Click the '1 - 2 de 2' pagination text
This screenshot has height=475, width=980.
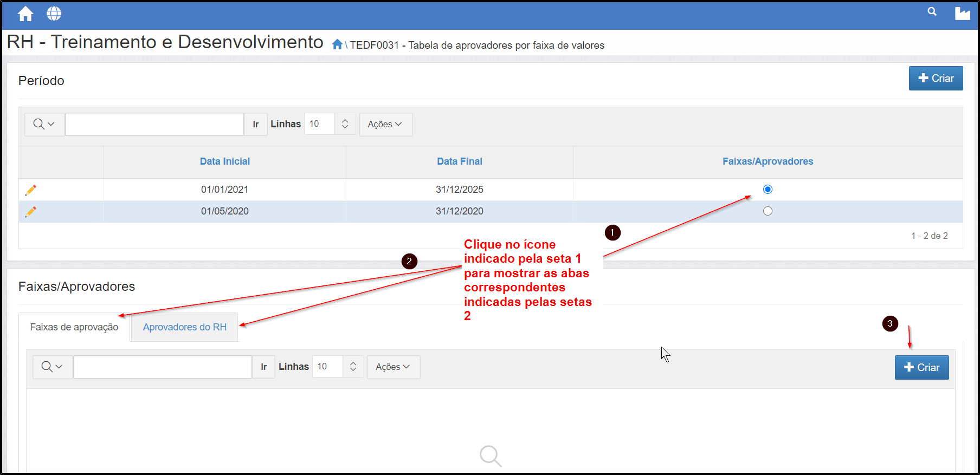point(930,236)
